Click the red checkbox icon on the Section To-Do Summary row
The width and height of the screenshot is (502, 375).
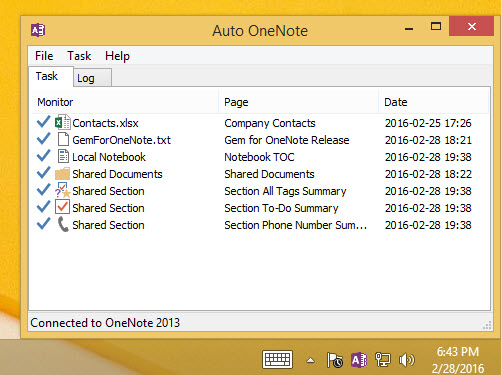coord(63,207)
